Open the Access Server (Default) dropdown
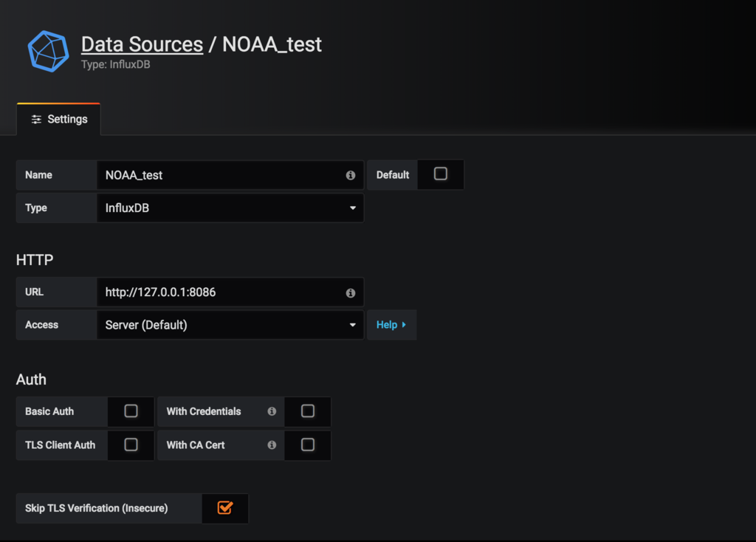756x542 pixels. click(x=230, y=325)
